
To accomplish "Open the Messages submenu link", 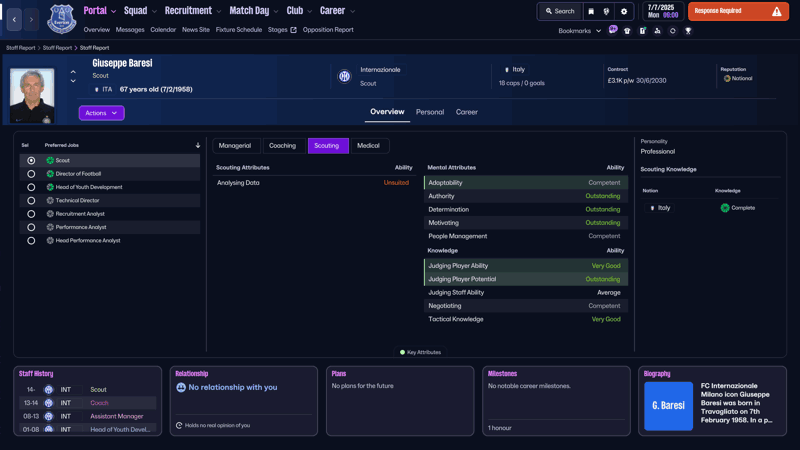I will [x=130, y=30].
